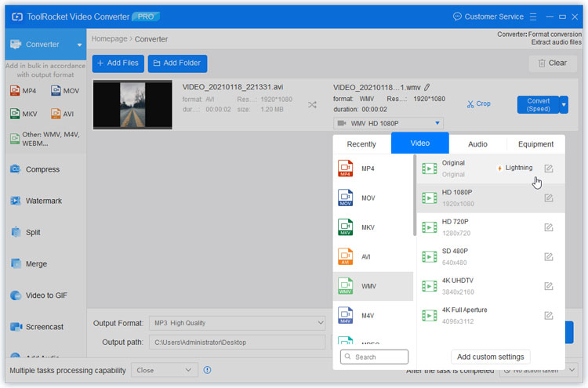
Task: Click the pencil icon to rename output file
Action: click(x=427, y=87)
